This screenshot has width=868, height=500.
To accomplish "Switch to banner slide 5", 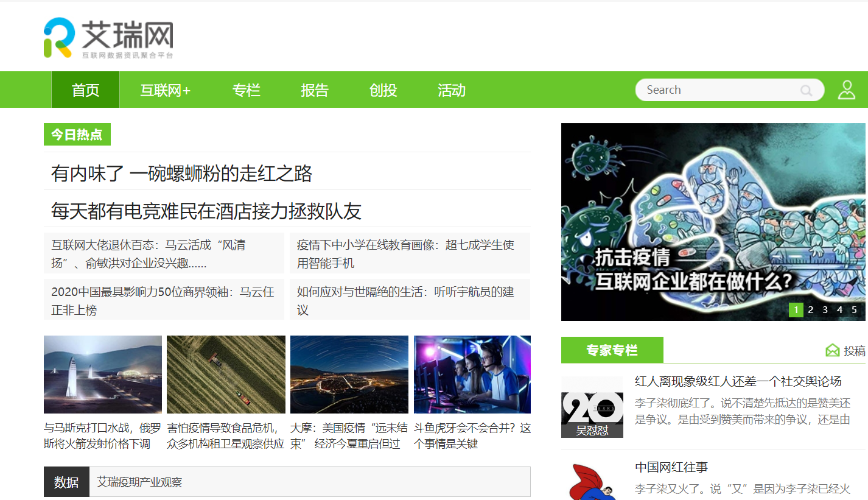I will click(855, 310).
